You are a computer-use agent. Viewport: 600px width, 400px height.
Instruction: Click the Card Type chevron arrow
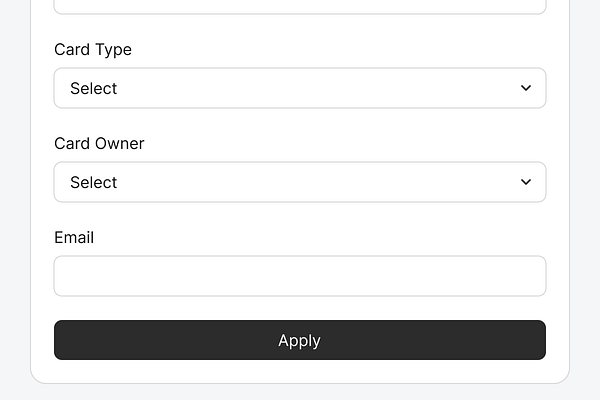[526, 88]
